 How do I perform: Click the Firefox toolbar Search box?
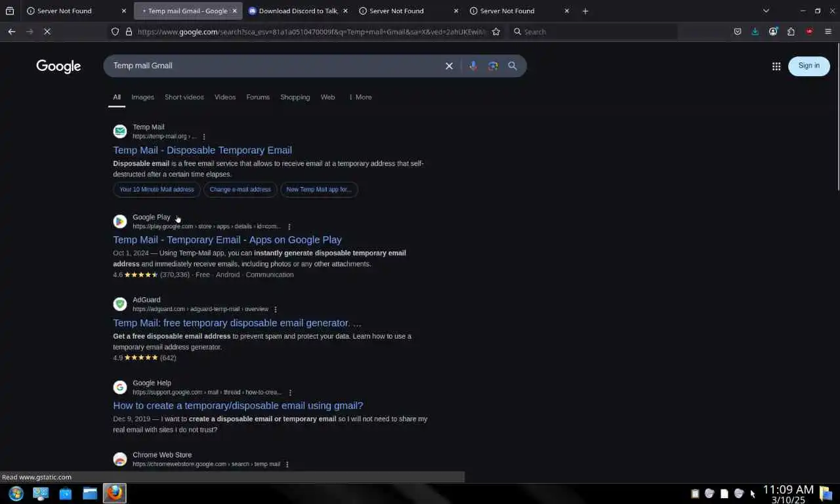(594, 31)
